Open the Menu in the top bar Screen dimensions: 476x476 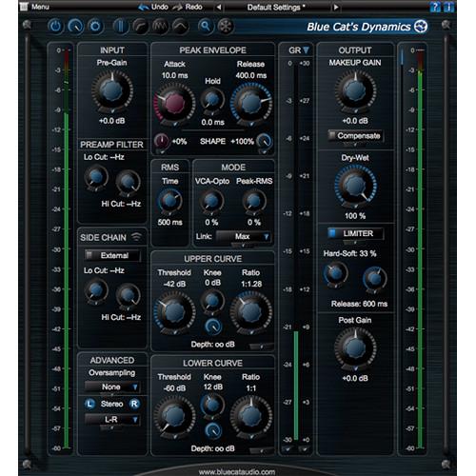pyautogui.click(x=34, y=7)
